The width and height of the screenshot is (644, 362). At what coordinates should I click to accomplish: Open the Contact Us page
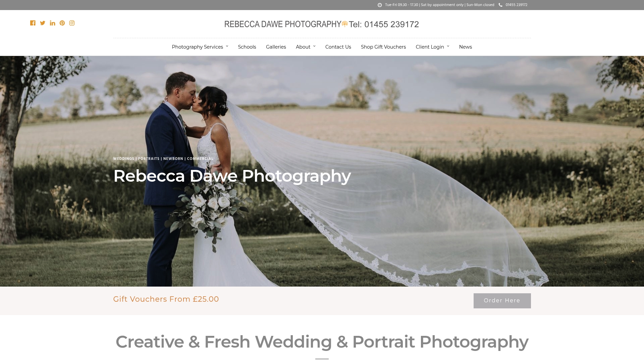[338, 47]
